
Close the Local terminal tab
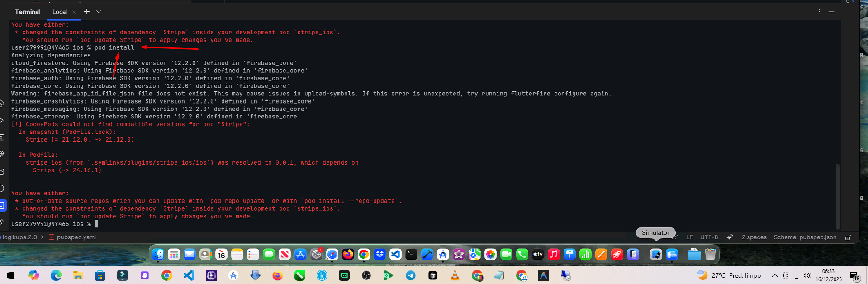tap(74, 12)
